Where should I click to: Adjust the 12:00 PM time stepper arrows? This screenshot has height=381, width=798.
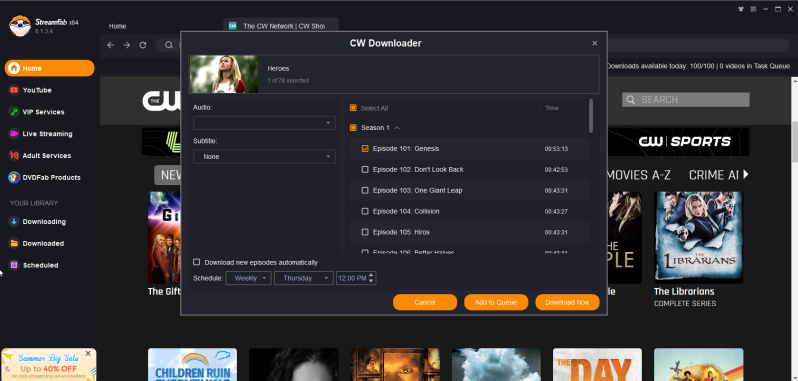371,278
